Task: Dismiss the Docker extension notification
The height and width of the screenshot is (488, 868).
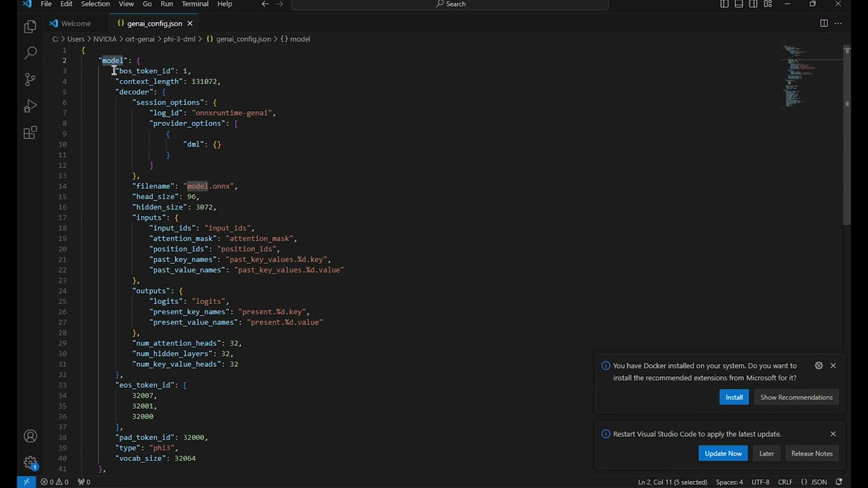Action: pyautogui.click(x=833, y=366)
